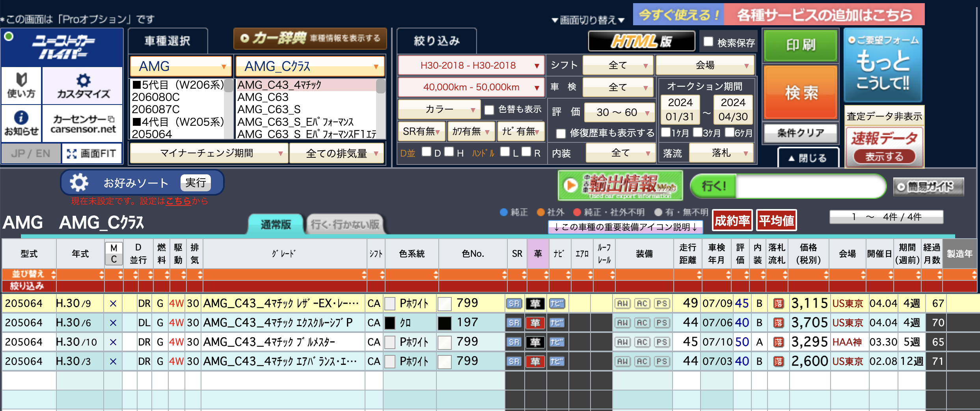Click the AC equipment icon in the H.30/6 row
This screenshot has width=980, height=411.
pyautogui.click(x=642, y=323)
